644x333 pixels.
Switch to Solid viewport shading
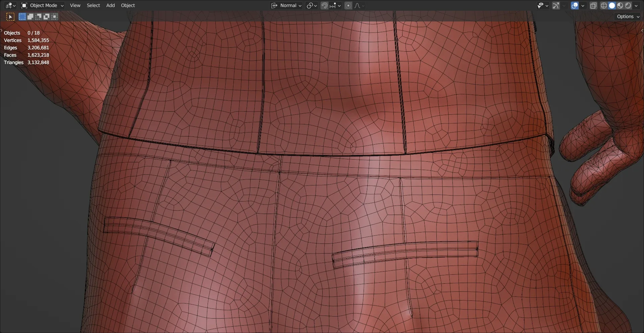coord(612,5)
